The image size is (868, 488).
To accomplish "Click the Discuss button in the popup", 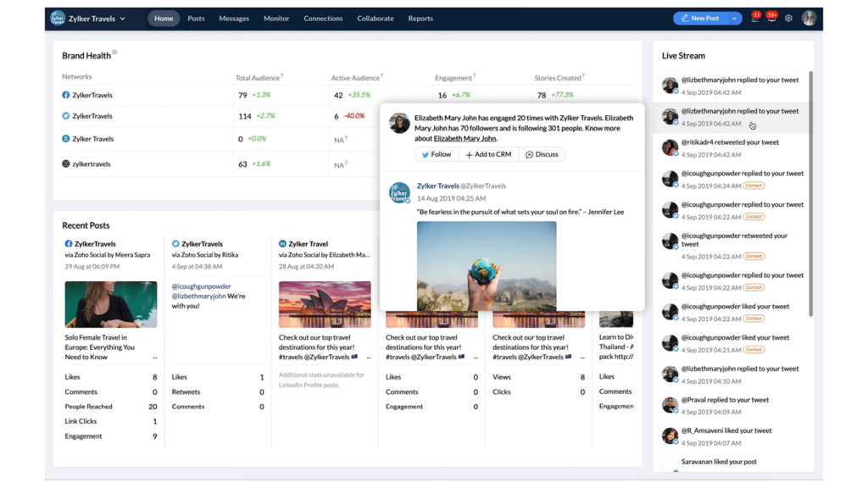I will (542, 154).
